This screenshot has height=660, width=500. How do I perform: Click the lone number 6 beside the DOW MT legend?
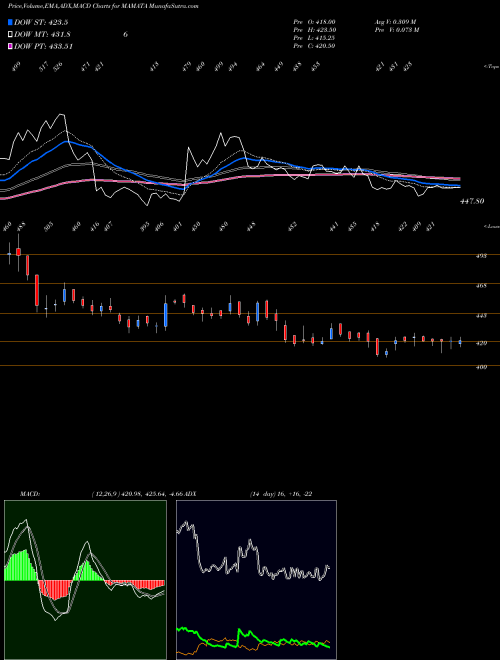coord(125,35)
